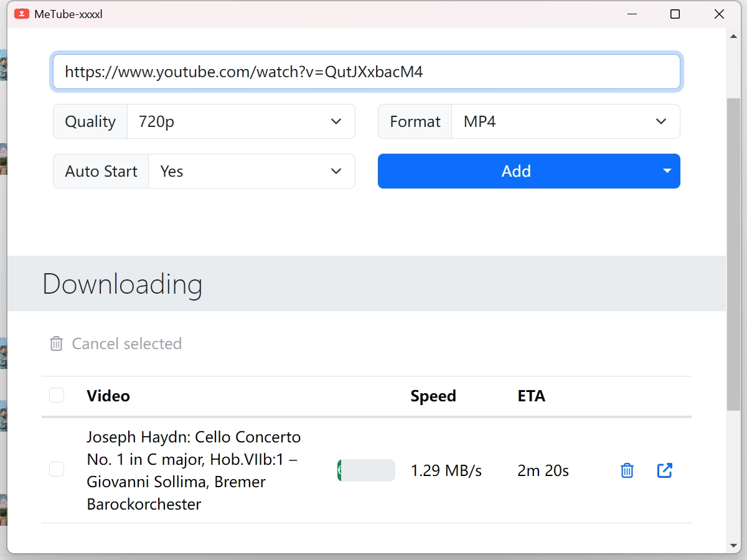Open the Quality dropdown showing 720p

pyautogui.click(x=241, y=121)
